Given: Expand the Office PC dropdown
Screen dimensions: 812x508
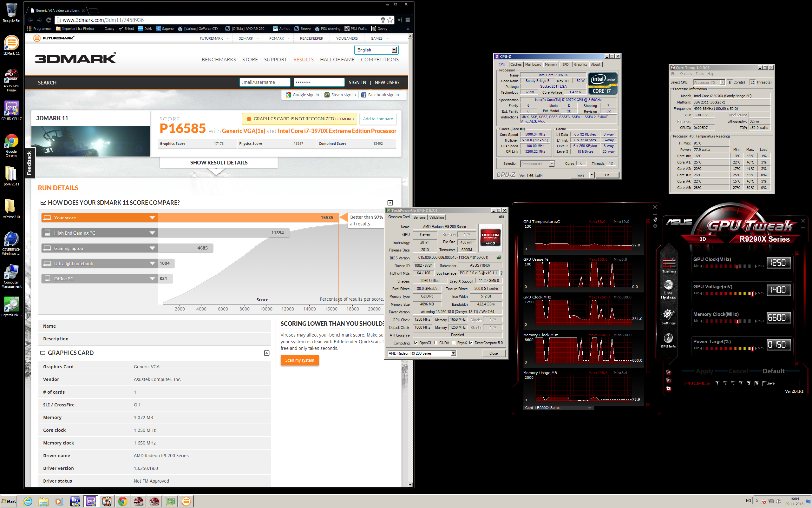Looking at the screenshot, I should point(152,278).
